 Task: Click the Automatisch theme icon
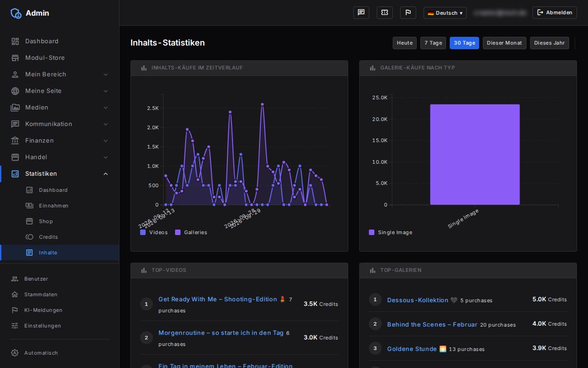coord(15,353)
